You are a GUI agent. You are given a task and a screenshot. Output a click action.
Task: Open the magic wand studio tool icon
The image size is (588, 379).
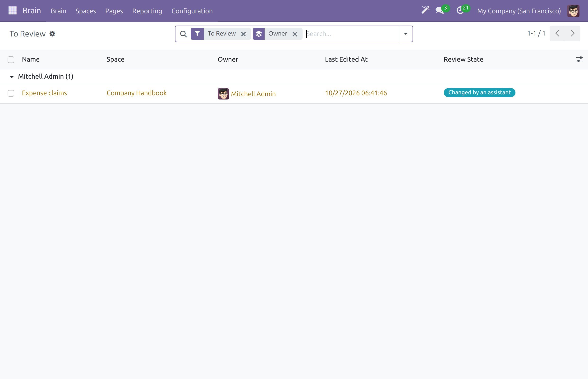425,10
